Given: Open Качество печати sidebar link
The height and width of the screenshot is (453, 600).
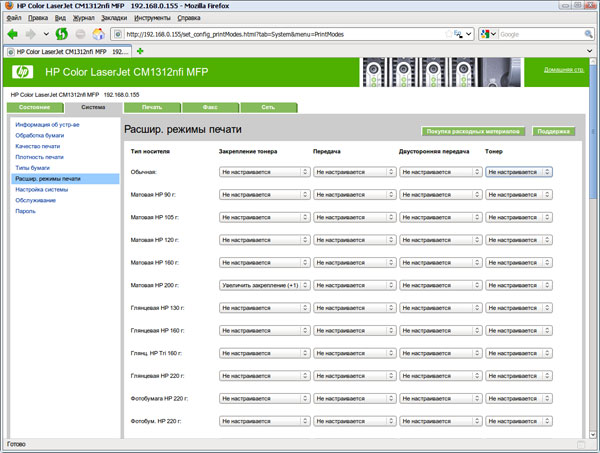Looking at the screenshot, I should click(38, 146).
